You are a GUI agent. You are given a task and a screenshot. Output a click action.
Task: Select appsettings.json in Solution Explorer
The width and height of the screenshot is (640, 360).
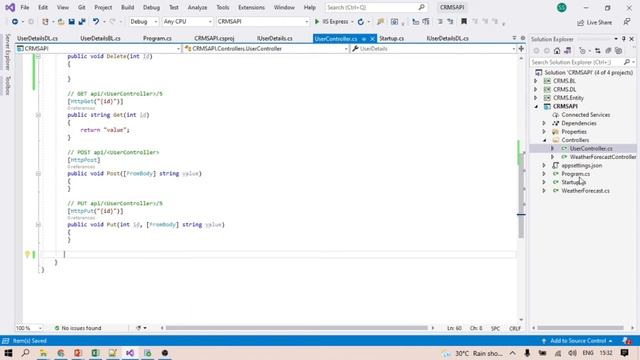click(581, 166)
